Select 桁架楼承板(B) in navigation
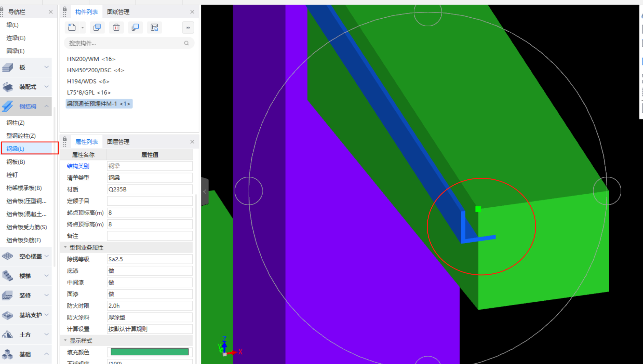The image size is (643, 364). [24, 188]
